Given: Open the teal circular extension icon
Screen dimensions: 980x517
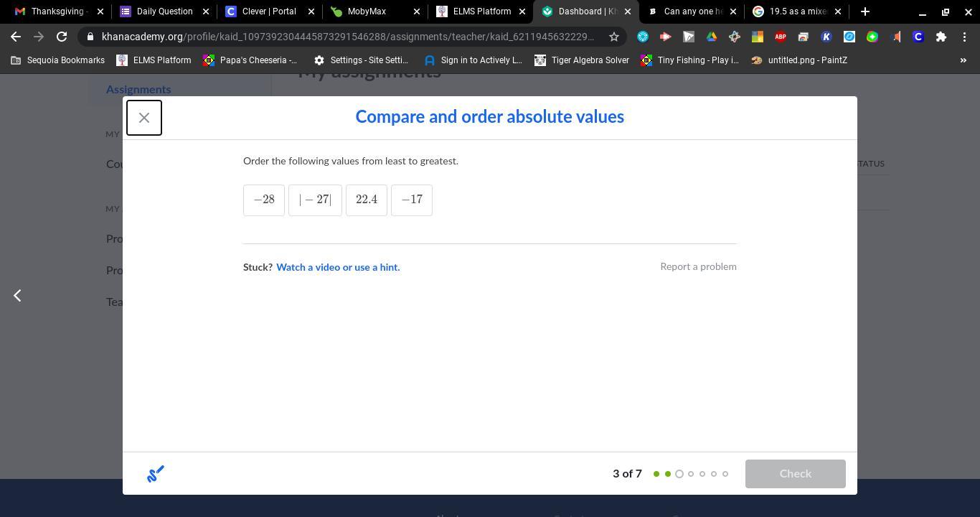Looking at the screenshot, I should [x=643, y=37].
